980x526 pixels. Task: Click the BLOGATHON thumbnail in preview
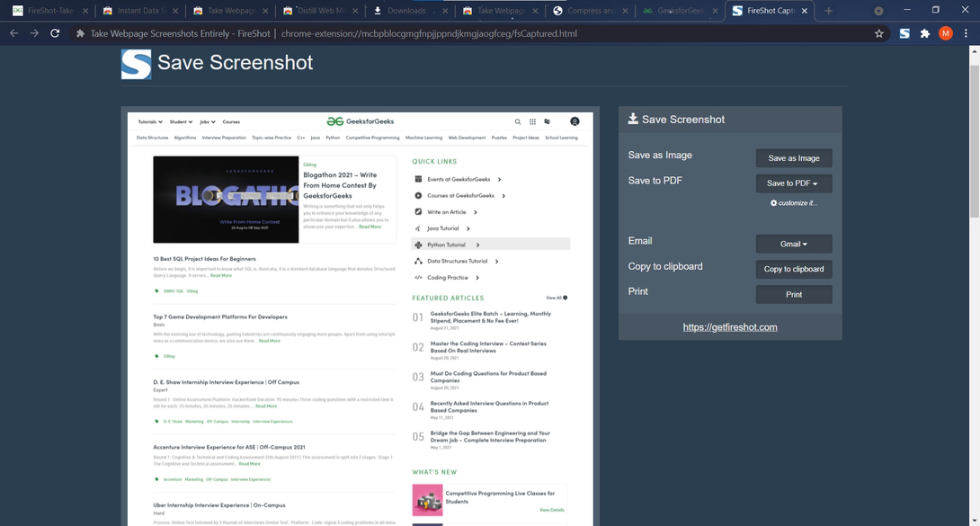tap(226, 200)
